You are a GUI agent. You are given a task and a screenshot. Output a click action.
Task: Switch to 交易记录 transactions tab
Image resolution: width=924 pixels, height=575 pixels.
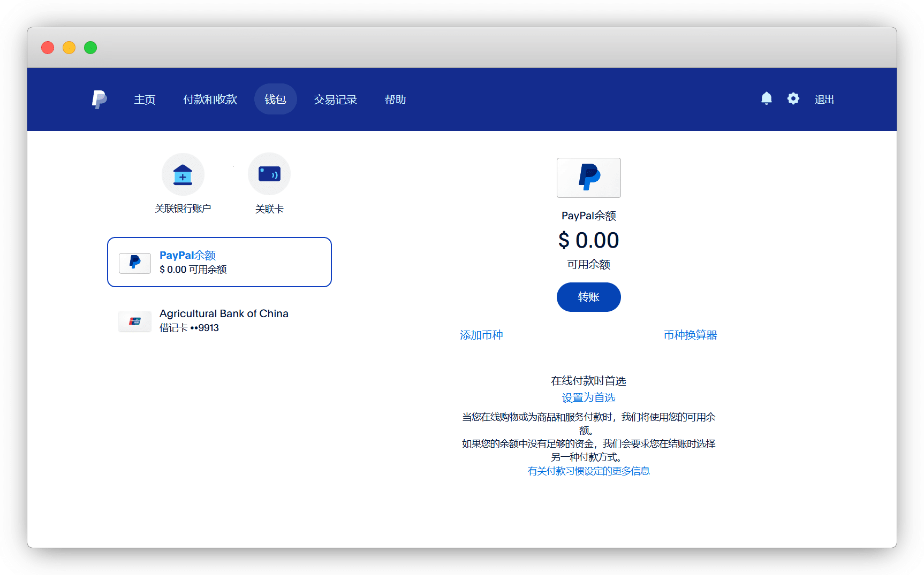click(x=335, y=99)
